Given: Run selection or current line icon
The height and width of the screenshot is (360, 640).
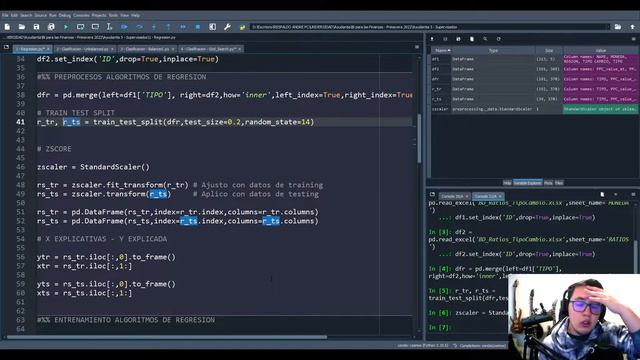Looking at the screenshot, I should 109,27.
